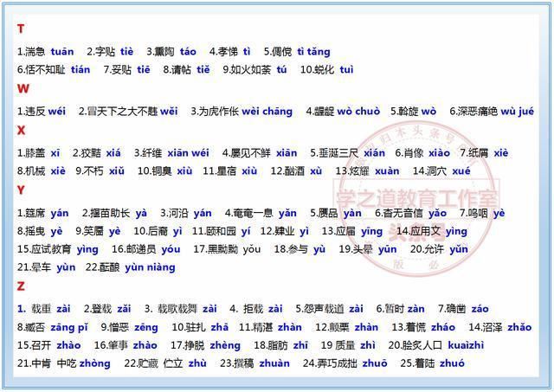This screenshot has height=392, width=554.
Task: Select entry '2.狡黠 xiá'
Action: point(97,153)
